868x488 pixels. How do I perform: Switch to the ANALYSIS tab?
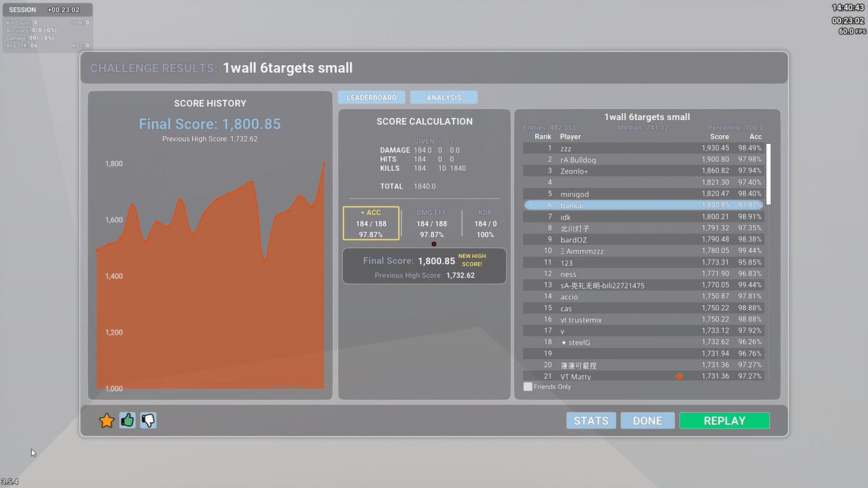coord(444,98)
